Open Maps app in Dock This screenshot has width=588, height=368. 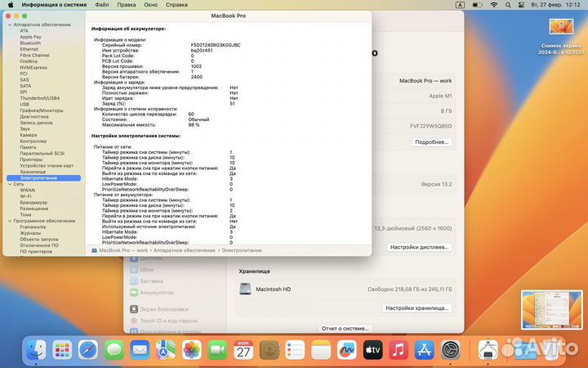tap(166, 350)
